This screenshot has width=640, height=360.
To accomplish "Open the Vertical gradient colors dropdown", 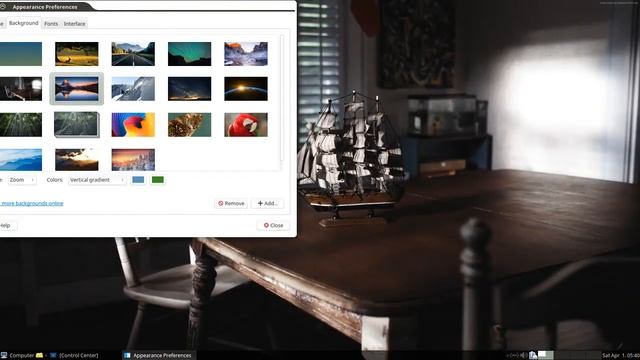I will point(97,180).
